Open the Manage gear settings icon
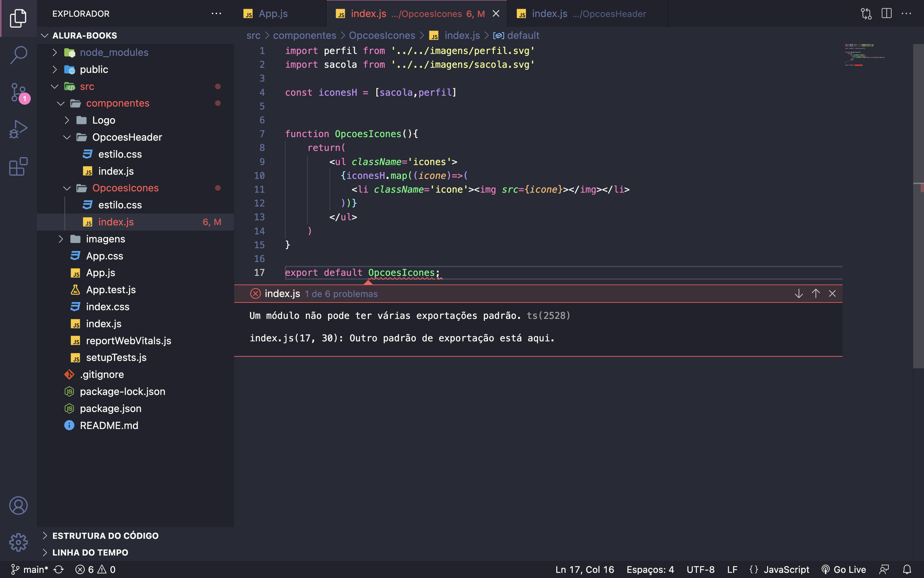Screen dimensions: 924x578 coord(18,542)
